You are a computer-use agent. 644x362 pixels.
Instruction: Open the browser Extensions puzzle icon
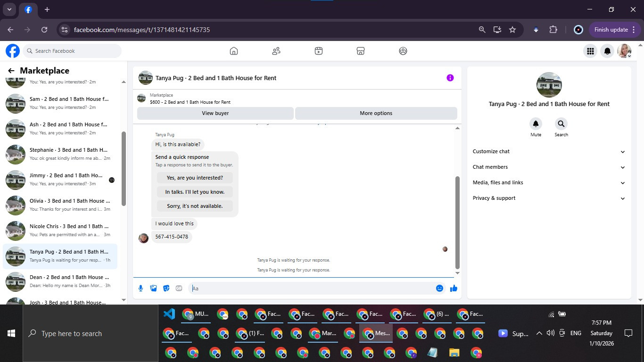click(x=553, y=30)
